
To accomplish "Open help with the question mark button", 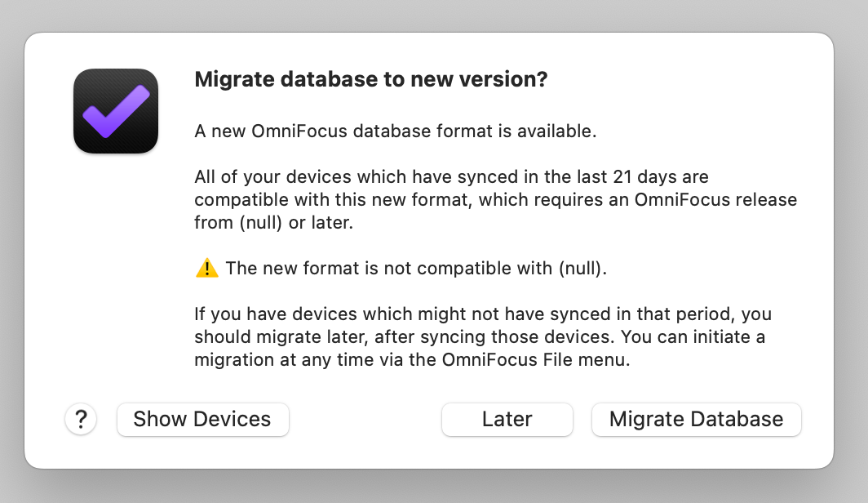I will coord(81,420).
